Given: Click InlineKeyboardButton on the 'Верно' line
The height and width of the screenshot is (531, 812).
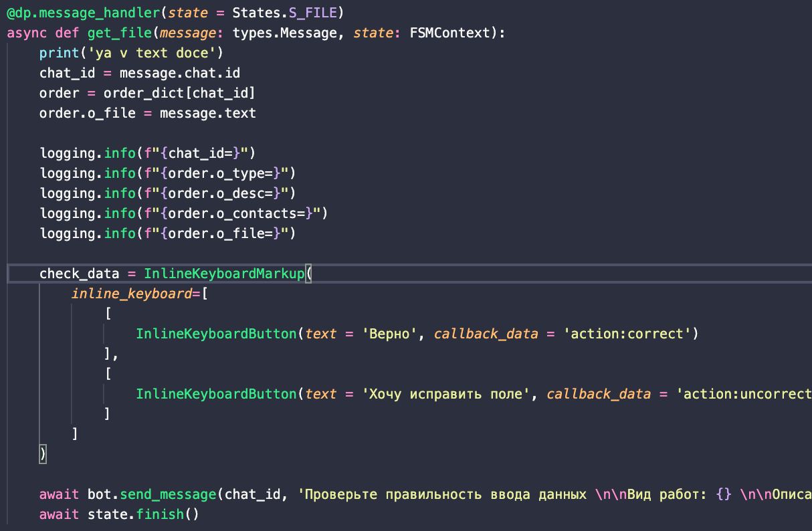Looking at the screenshot, I should [x=216, y=334].
